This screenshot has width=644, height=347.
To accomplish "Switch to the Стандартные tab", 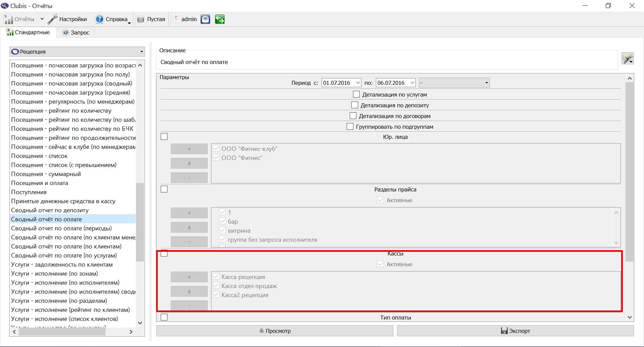I will (x=28, y=33).
